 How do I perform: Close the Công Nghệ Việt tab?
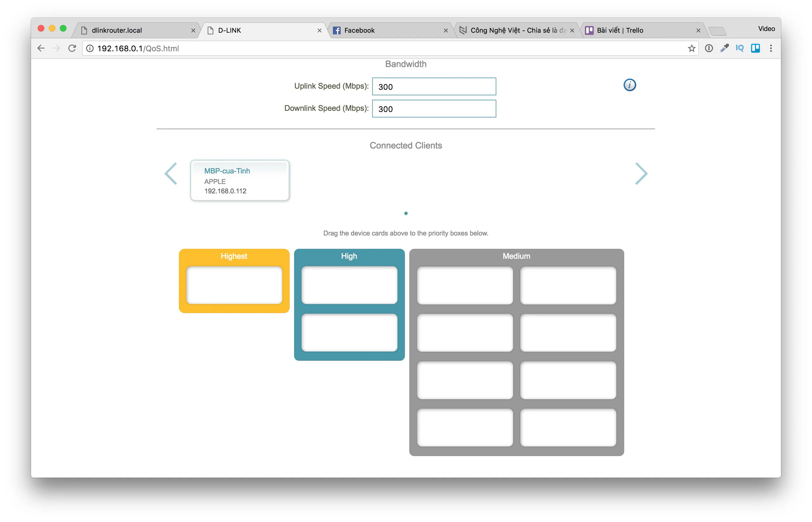click(572, 30)
